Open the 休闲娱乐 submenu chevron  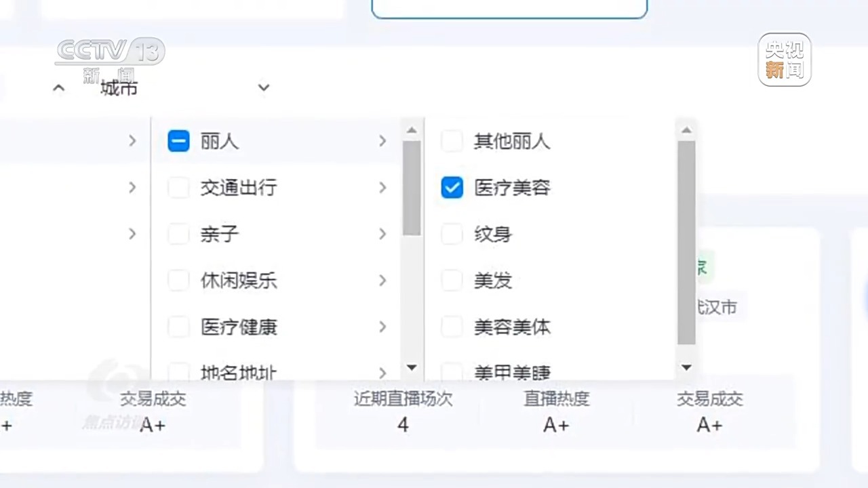click(382, 280)
